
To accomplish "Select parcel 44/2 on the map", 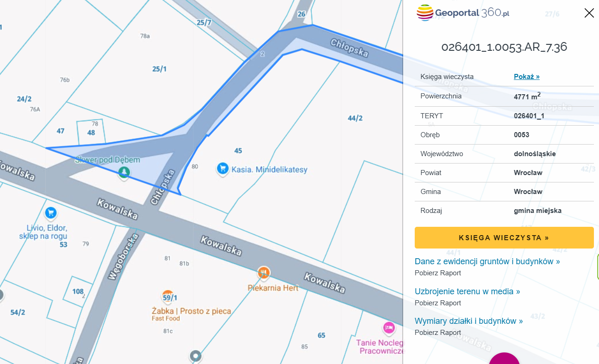I will coord(355,118).
